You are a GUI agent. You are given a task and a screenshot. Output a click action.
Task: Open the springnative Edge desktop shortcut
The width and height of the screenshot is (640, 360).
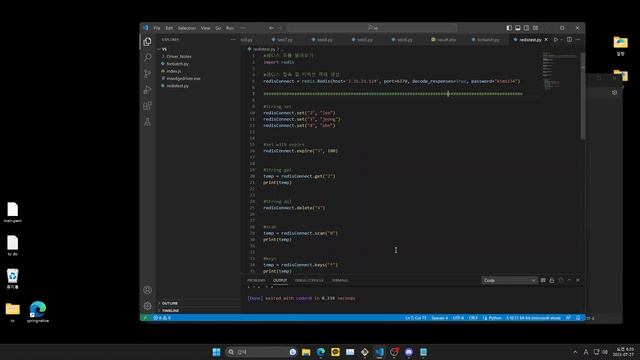(x=38, y=312)
